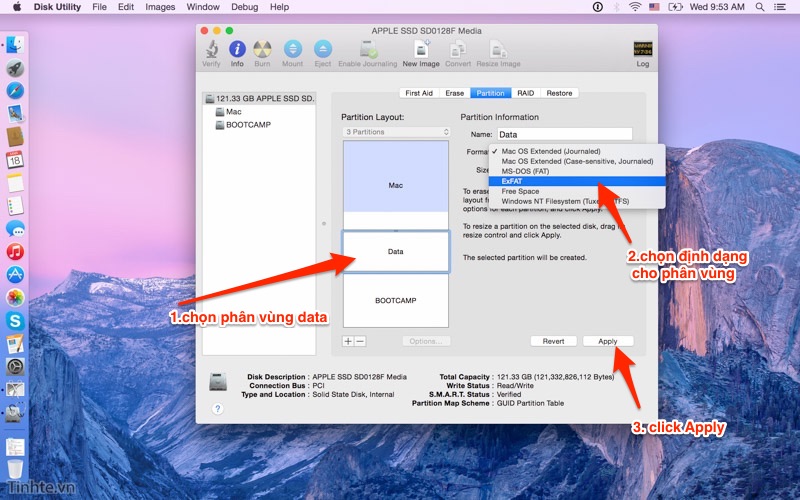This screenshot has height=500, width=800.
Task: Click Disk Utility icon in the Dock
Action: (15, 412)
